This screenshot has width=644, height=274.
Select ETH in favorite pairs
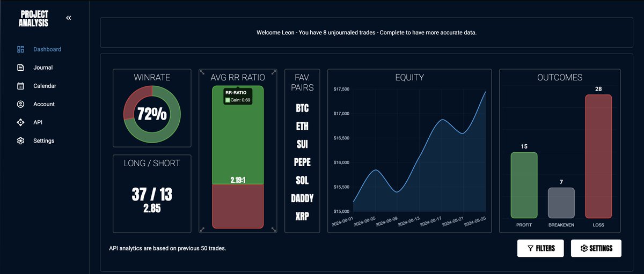tap(302, 127)
